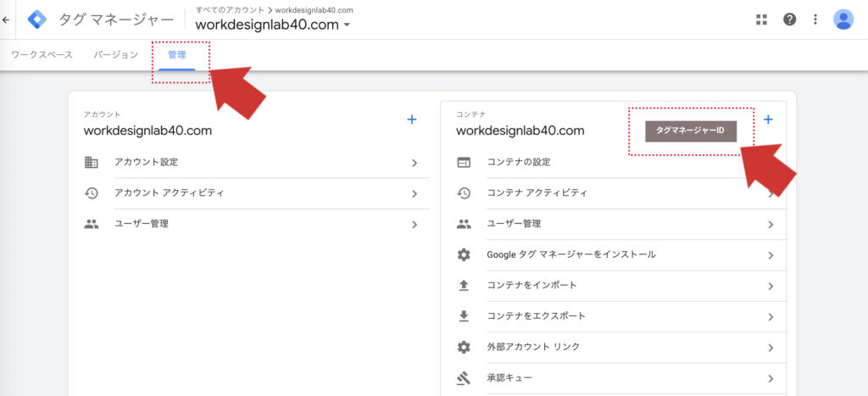The width and height of the screenshot is (868, 396).
Task: Open the help question mark icon
Action: (789, 20)
